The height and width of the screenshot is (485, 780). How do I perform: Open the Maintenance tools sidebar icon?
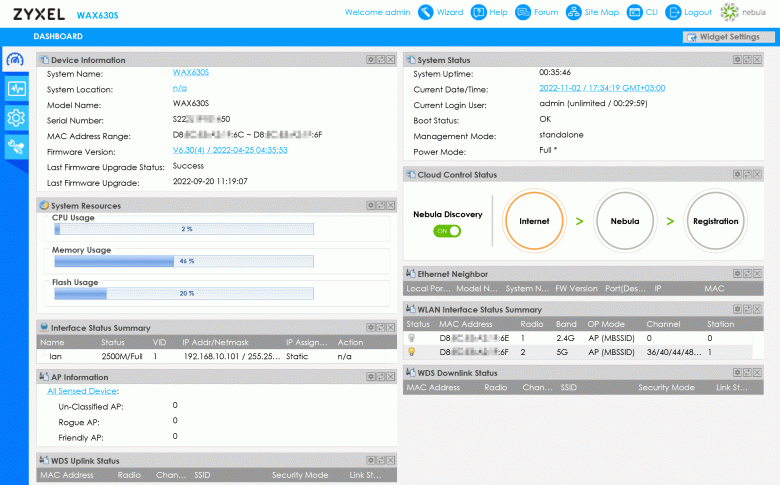(x=16, y=147)
